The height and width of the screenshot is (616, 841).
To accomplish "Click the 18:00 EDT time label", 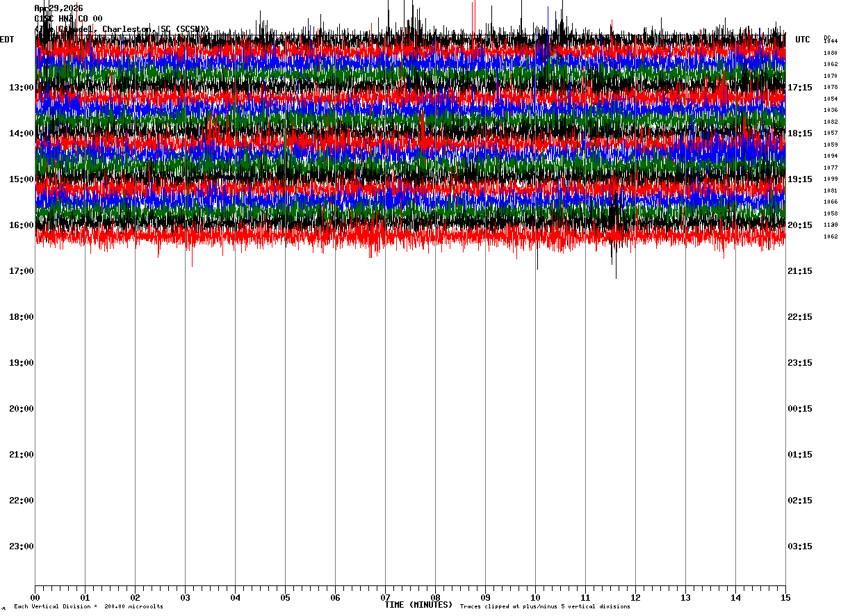I will (x=22, y=317).
